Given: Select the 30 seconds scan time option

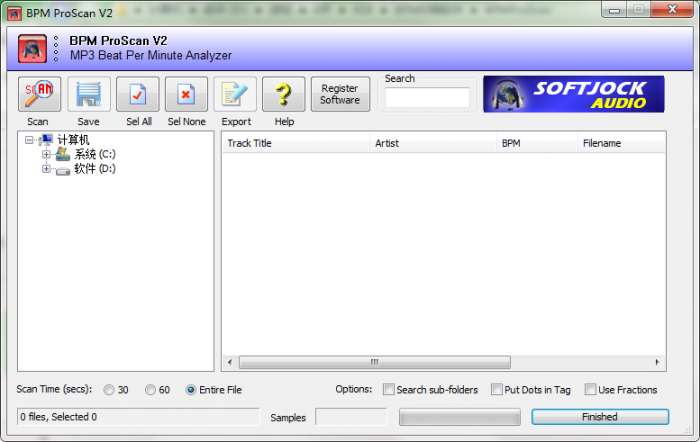Looking at the screenshot, I should 109,390.
